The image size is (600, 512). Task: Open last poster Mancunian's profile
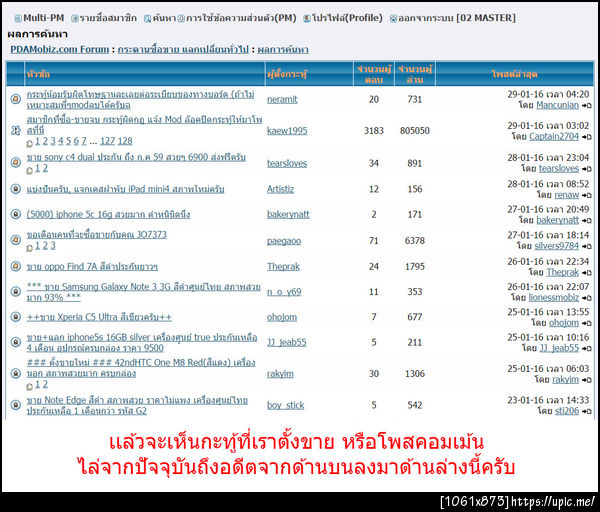point(558,105)
